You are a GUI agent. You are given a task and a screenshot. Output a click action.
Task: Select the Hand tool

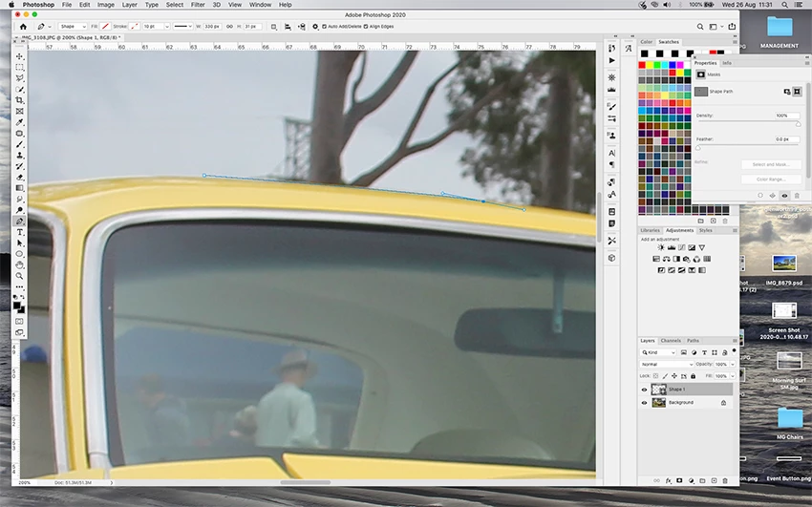tap(20, 264)
